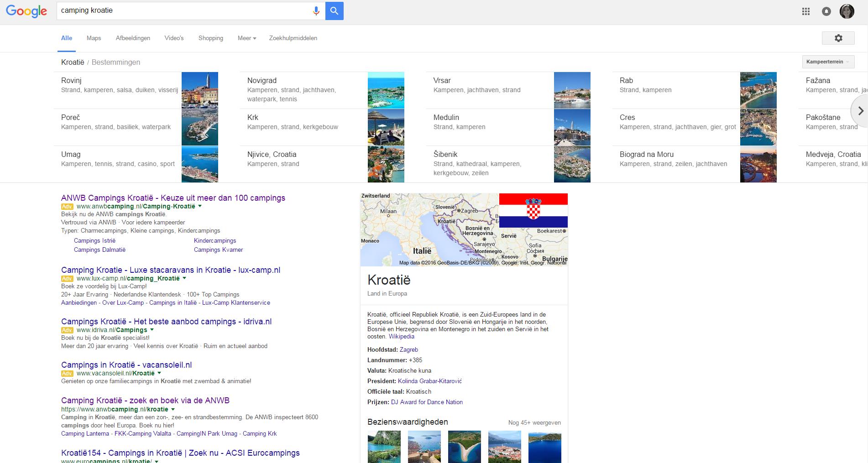This screenshot has width=868, height=463.
Task: Open the Rab destination photo
Action: (x=758, y=90)
